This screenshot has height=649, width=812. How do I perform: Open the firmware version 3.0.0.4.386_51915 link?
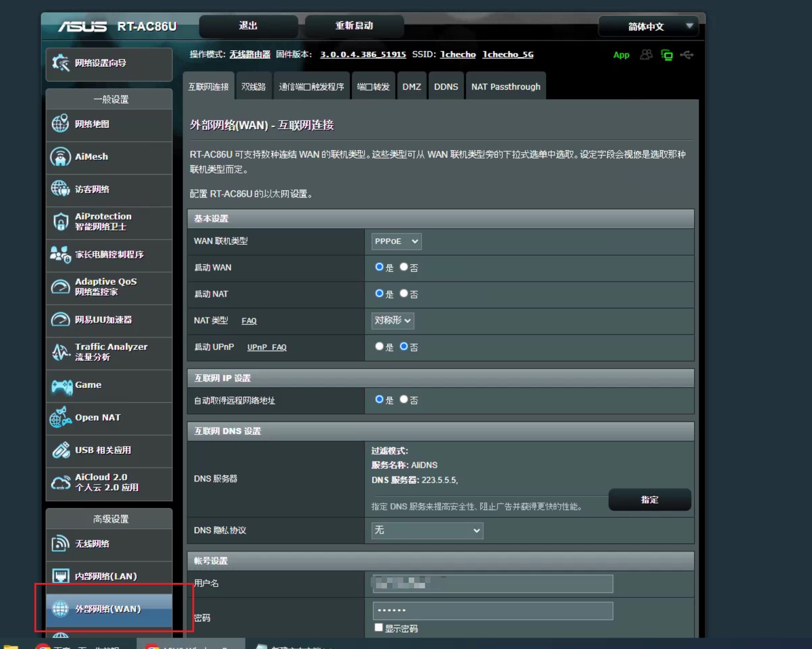(x=363, y=54)
